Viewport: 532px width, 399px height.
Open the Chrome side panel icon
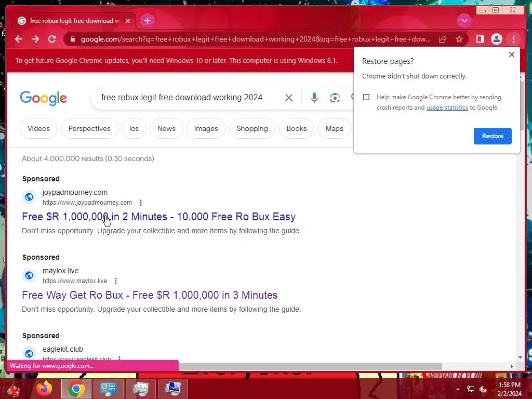[480, 39]
